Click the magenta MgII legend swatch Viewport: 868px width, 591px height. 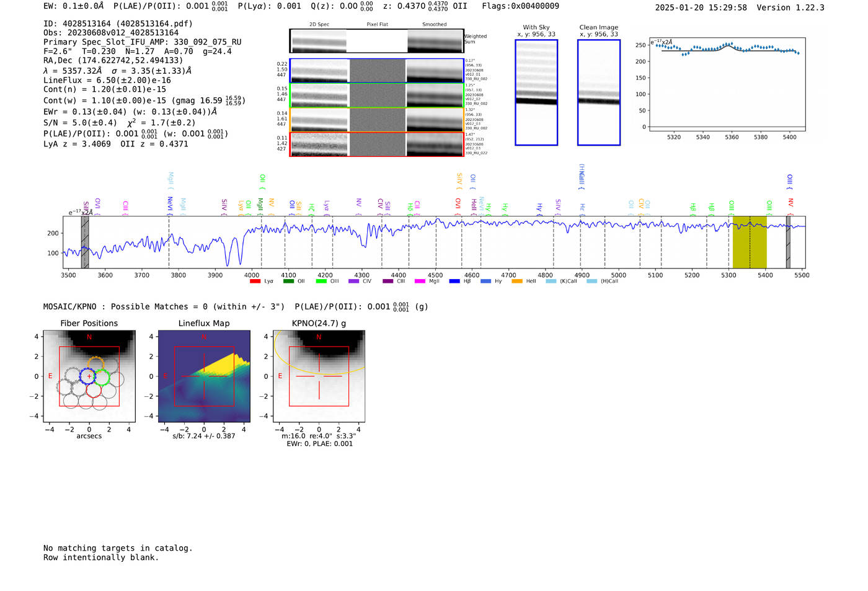pyautogui.click(x=420, y=282)
